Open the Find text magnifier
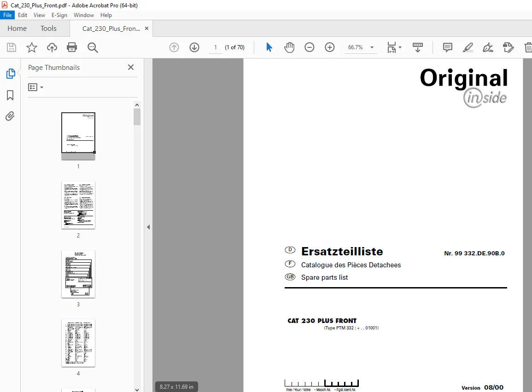 pos(93,47)
